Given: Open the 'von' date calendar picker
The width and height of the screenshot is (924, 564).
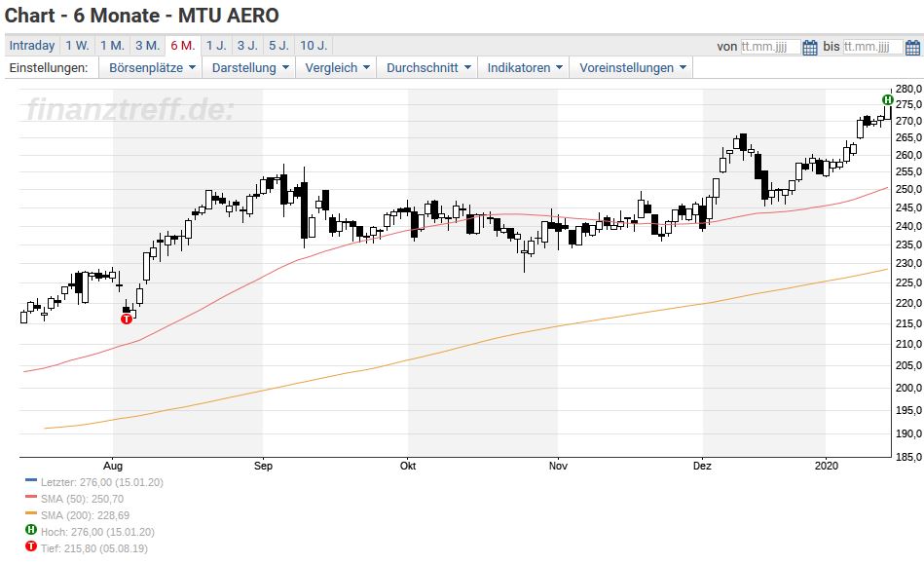Looking at the screenshot, I should [x=810, y=47].
